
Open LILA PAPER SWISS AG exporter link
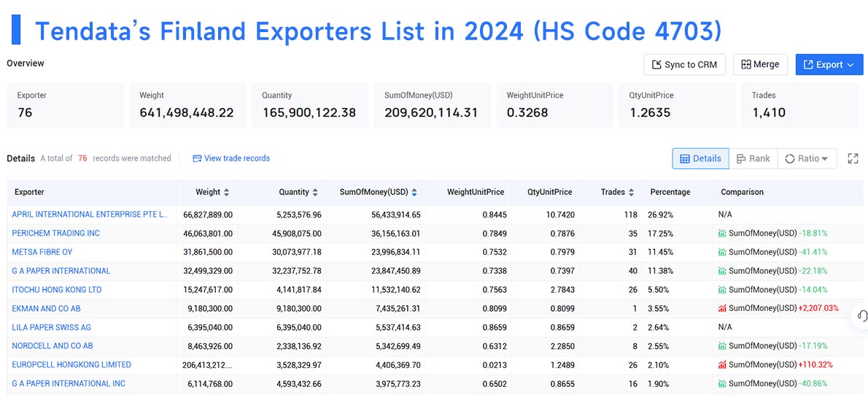click(x=52, y=327)
